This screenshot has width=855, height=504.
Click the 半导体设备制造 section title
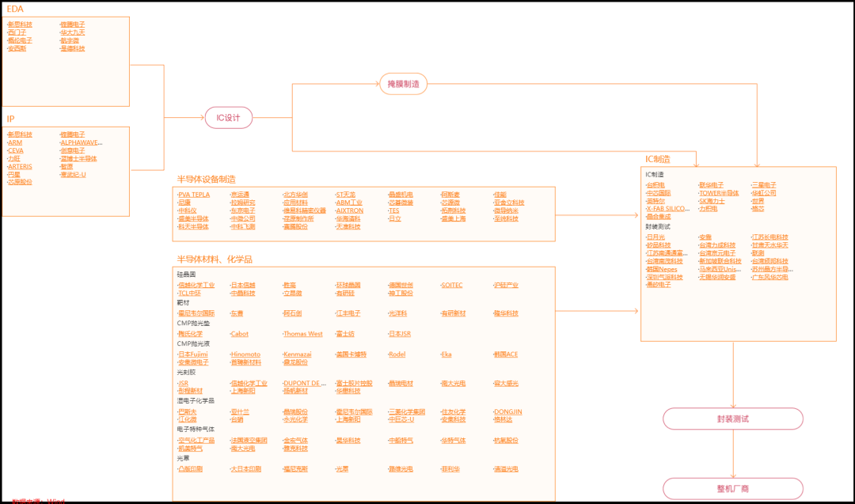[x=206, y=180]
